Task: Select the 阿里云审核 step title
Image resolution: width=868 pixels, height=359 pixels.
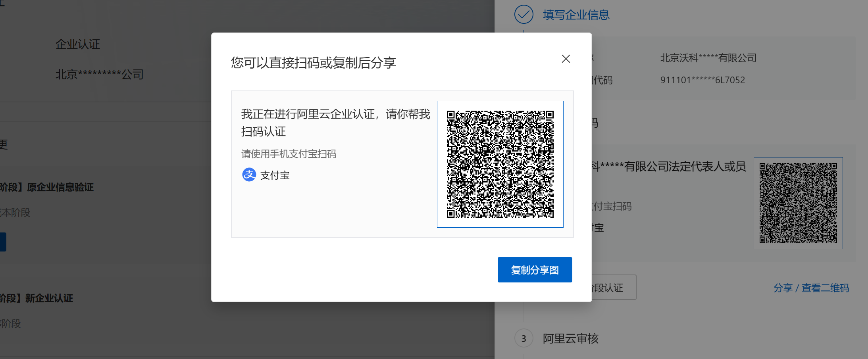Action: pos(570,338)
